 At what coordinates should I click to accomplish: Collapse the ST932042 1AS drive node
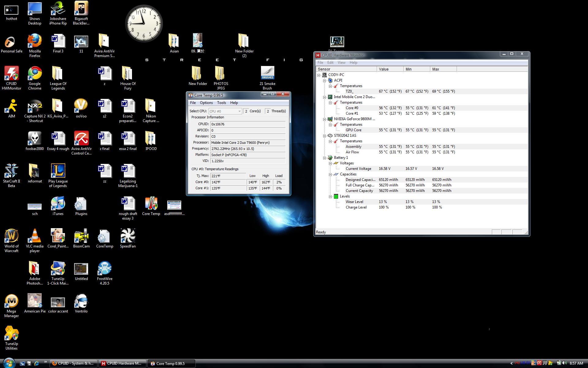tap(325, 136)
